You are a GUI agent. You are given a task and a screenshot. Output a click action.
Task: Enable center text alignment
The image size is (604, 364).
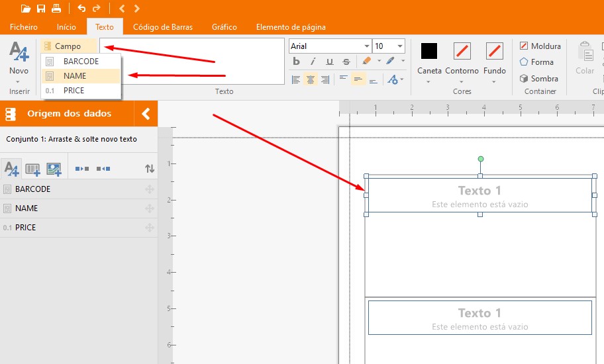pyautogui.click(x=311, y=79)
